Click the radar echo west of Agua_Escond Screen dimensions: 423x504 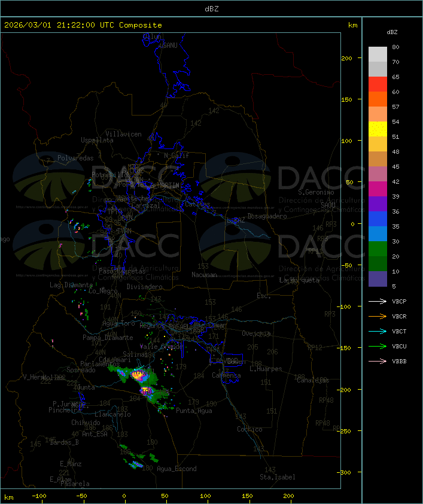coord(136,464)
